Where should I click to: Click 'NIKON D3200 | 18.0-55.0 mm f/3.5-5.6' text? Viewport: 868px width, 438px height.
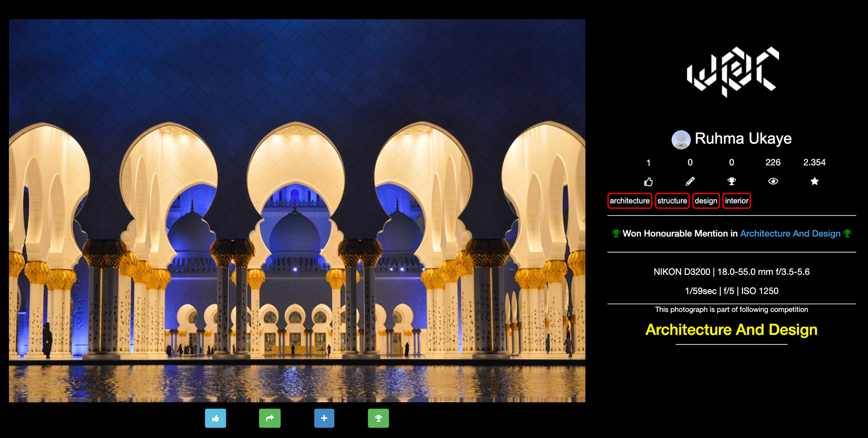731,272
